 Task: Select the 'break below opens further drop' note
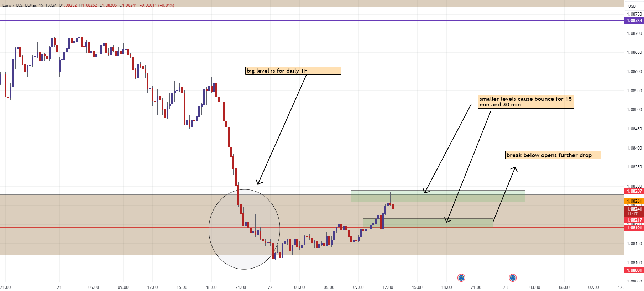(x=553, y=155)
